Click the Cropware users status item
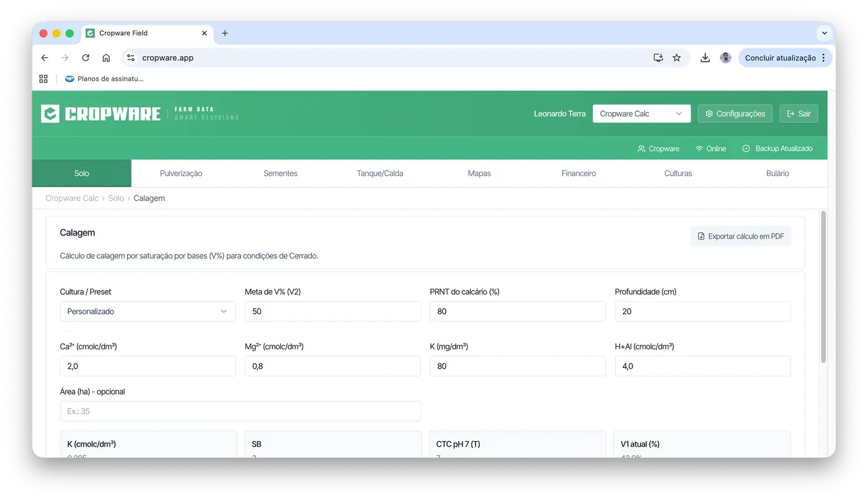The width and height of the screenshot is (868, 500). [658, 149]
